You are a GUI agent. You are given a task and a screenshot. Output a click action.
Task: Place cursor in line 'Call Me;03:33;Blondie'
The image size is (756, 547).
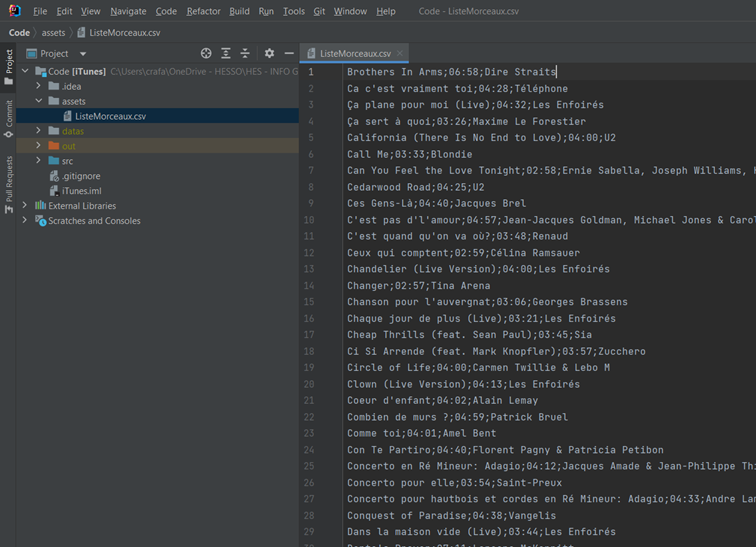coord(409,154)
